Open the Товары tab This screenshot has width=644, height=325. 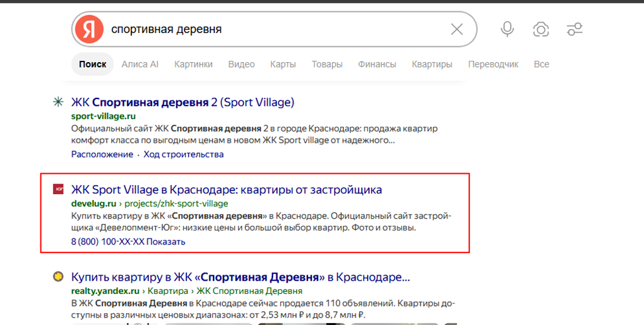pyautogui.click(x=327, y=64)
